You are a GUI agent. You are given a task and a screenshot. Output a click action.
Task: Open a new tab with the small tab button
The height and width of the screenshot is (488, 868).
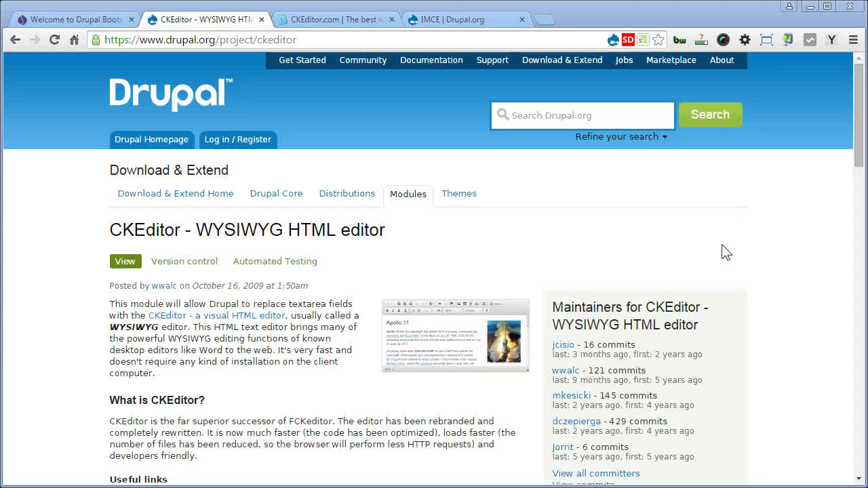[545, 20]
